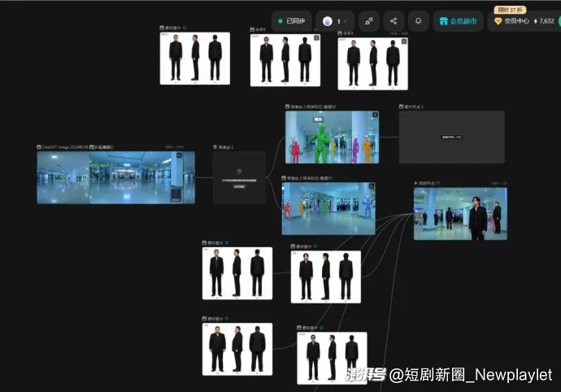Screen dimensions: 561x392
Task: Click the 杀手A node title label
Action: [348, 33]
